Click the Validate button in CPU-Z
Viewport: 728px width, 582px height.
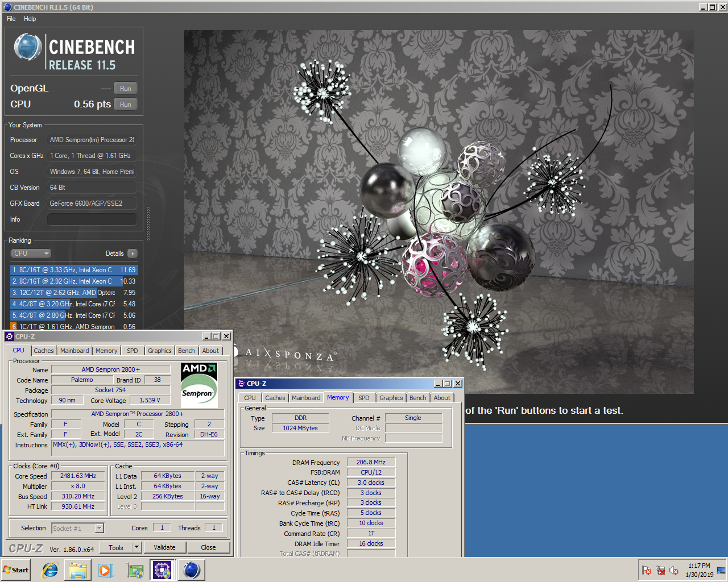pyautogui.click(x=164, y=547)
